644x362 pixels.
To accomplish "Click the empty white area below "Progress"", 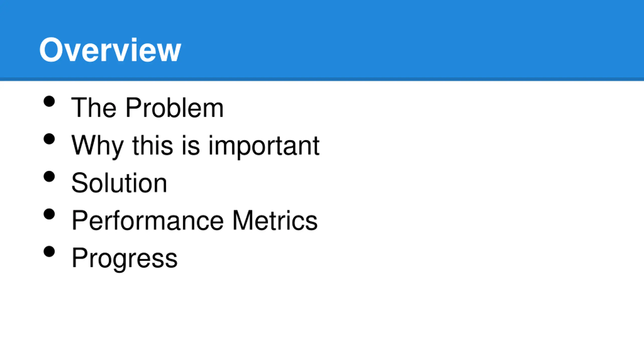I will 322,317.
